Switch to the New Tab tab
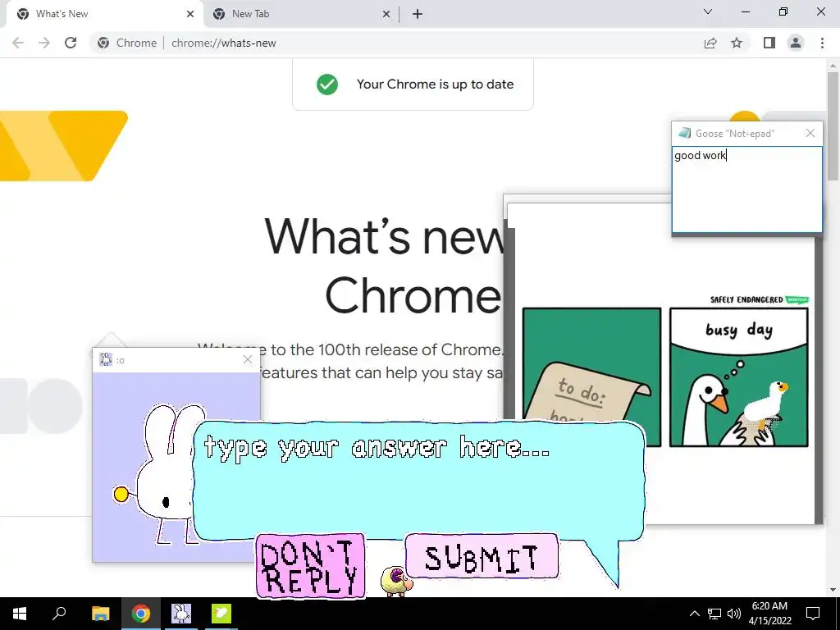This screenshot has width=840, height=630. (300, 14)
